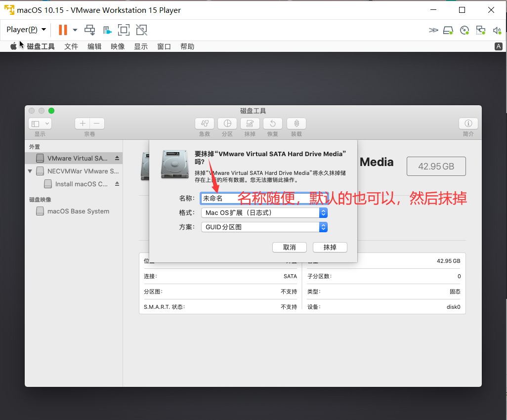Click the 名称 name input field
The image size is (507, 420).
point(264,198)
